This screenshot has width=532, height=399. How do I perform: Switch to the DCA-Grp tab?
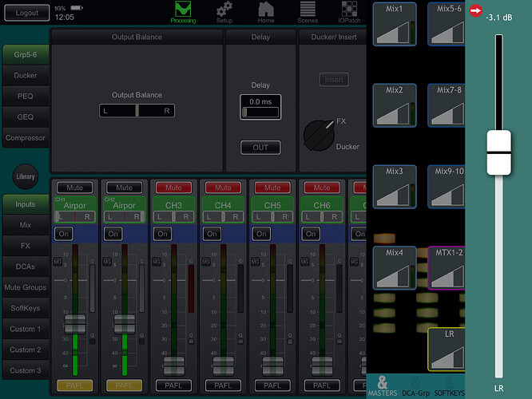coord(415,386)
